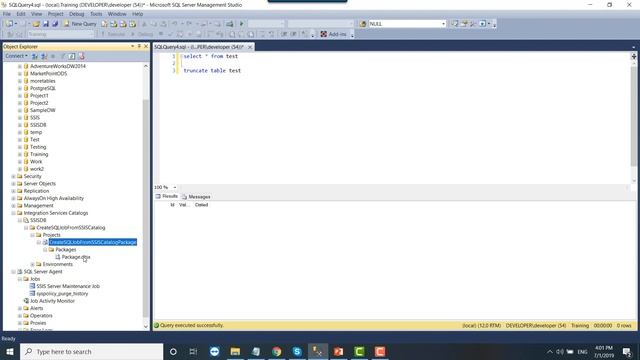Open the Debug menu

76,14
